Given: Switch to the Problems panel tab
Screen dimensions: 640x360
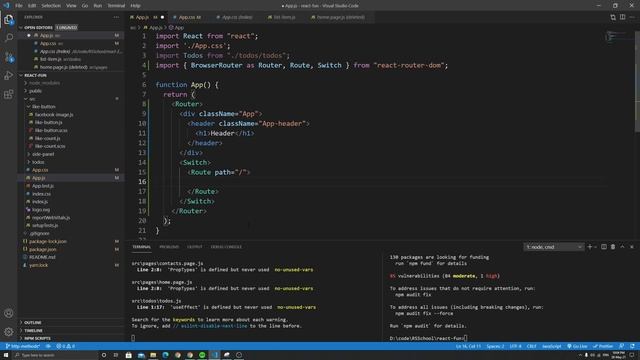Looking at the screenshot, I should (x=169, y=247).
